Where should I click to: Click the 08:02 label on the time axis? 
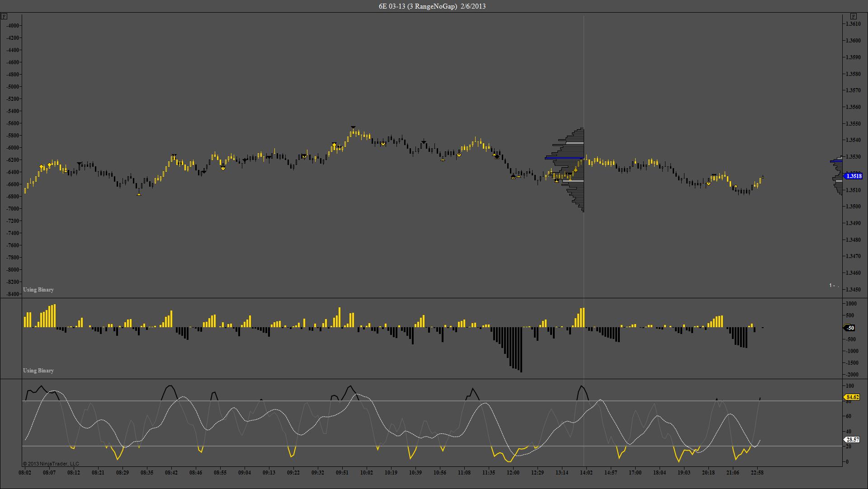tap(25, 473)
